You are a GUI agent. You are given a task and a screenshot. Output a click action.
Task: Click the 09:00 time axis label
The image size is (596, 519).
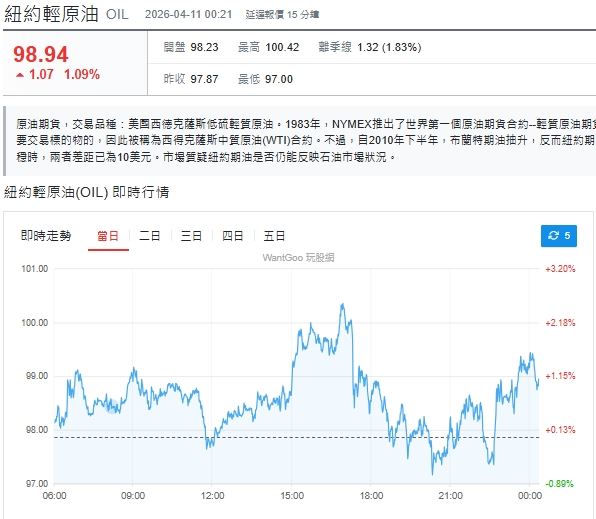133,495
